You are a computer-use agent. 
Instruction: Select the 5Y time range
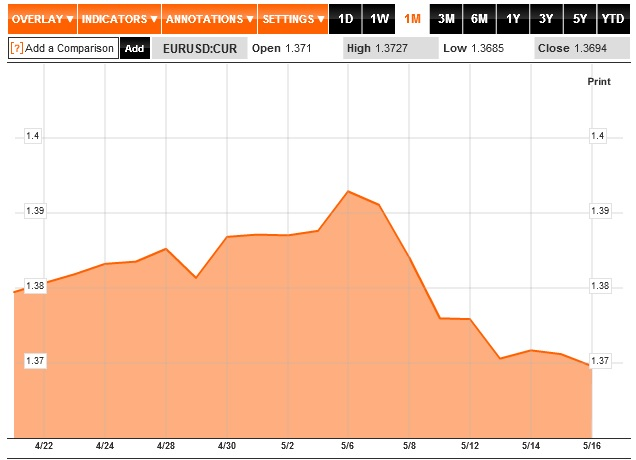coord(579,19)
